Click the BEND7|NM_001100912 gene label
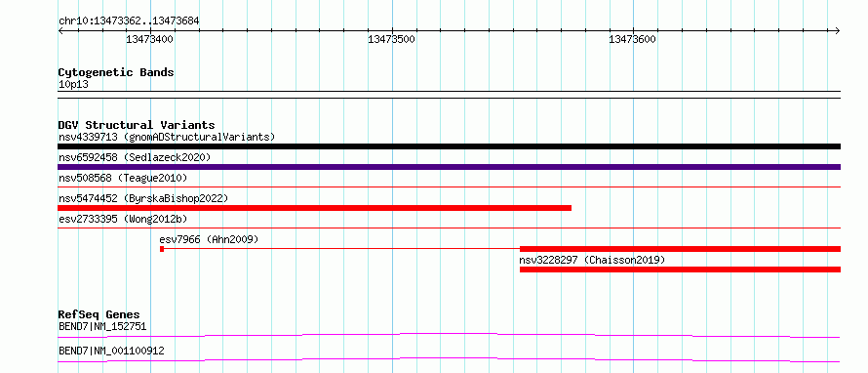868x373 pixels. click(111, 351)
